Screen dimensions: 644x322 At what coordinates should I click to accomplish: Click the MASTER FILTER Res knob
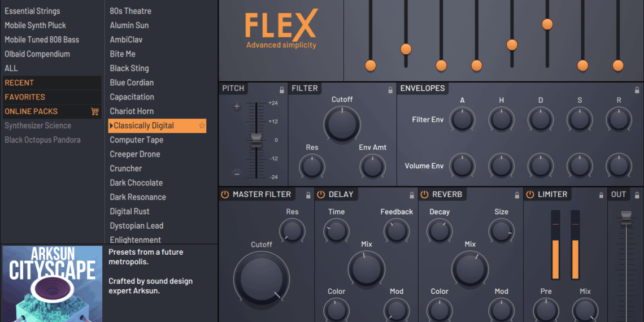292,231
